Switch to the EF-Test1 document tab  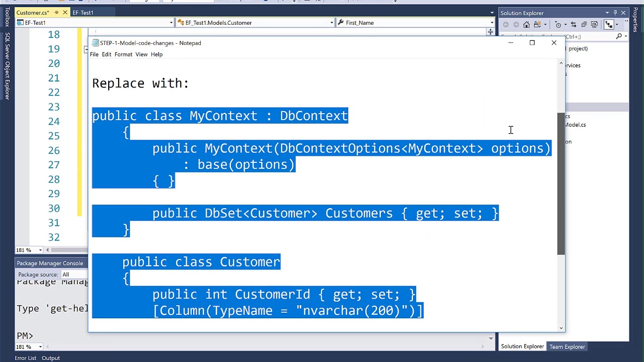click(x=83, y=13)
